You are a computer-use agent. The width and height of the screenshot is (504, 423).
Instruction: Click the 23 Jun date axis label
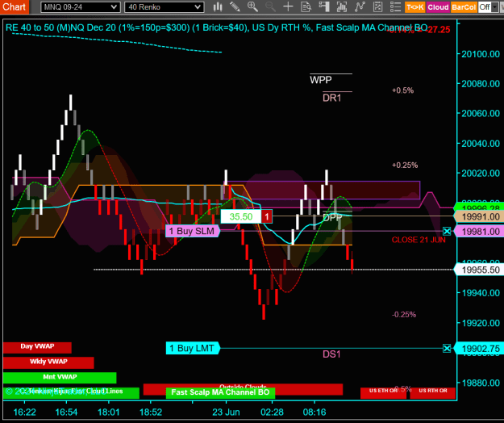coord(226,412)
